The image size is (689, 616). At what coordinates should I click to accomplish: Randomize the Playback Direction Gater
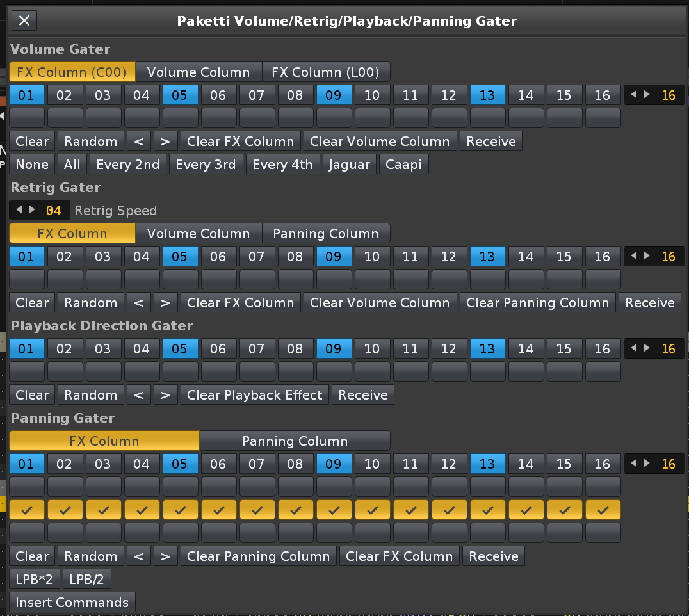pyautogui.click(x=91, y=395)
